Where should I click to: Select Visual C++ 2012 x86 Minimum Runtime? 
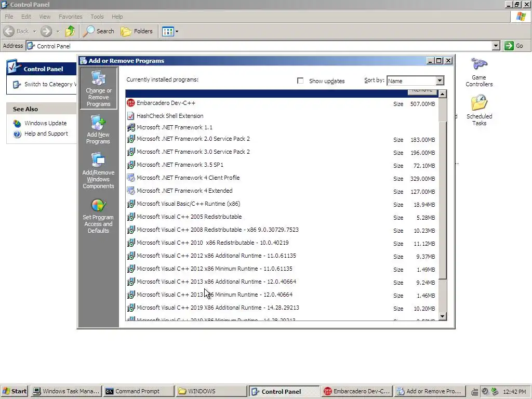[x=281, y=269]
